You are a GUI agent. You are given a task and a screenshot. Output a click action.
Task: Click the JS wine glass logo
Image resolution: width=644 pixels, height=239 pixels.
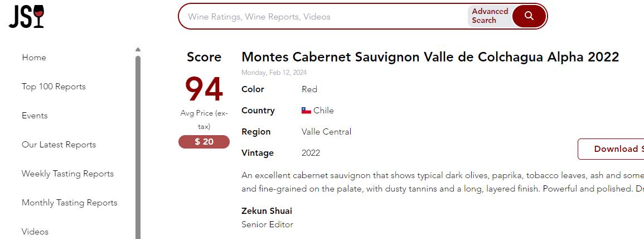pos(26,17)
